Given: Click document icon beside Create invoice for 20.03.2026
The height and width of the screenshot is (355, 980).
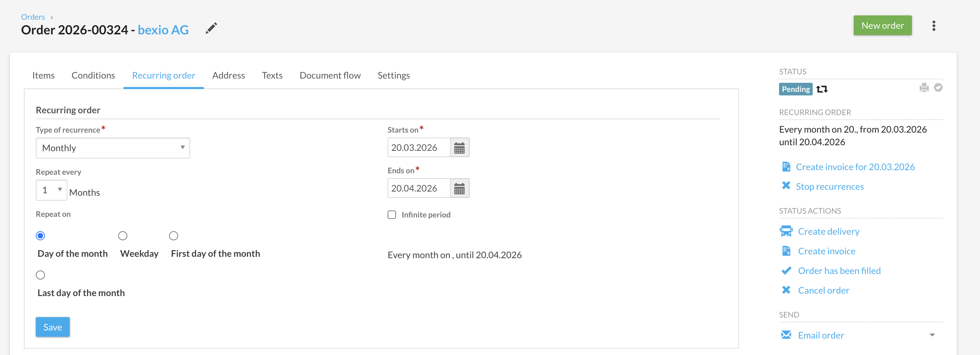Looking at the screenshot, I should click(x=786, y=167).
